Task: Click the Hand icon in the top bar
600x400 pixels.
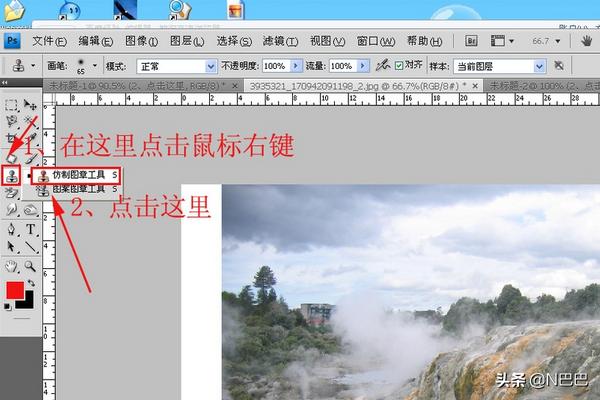Action: [x=586, y=41]
